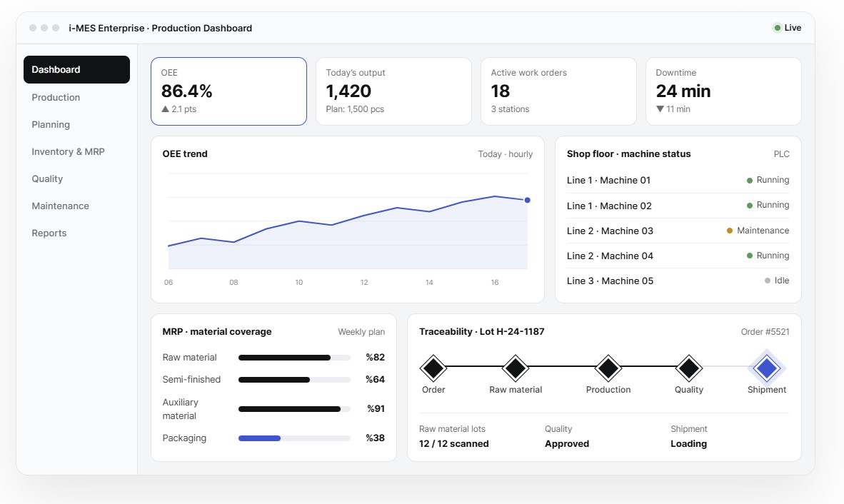Click 'Plan: 1,500 pcs' text
This screenshot has width=844, height=504.
pyautogui.click(x=356, y=109)
